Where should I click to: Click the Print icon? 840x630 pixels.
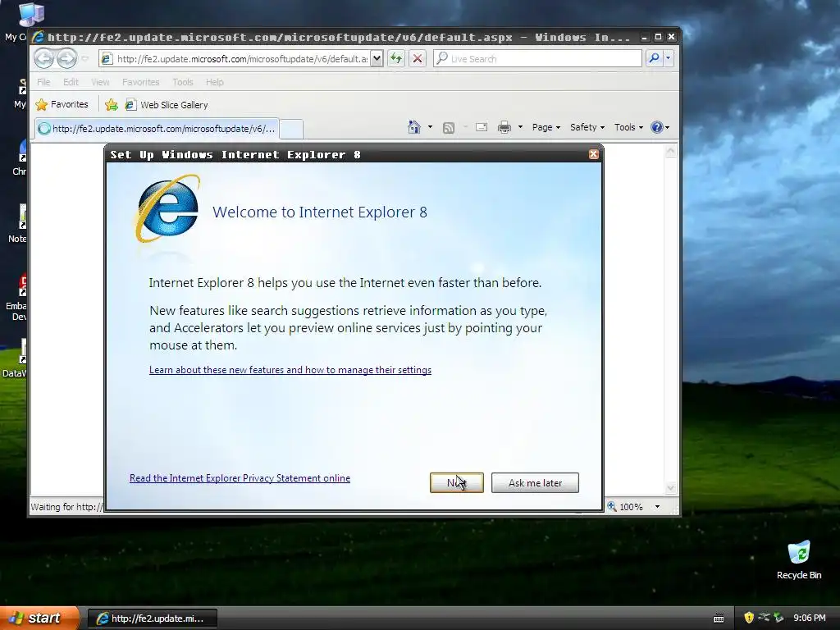tap(504, 127)
